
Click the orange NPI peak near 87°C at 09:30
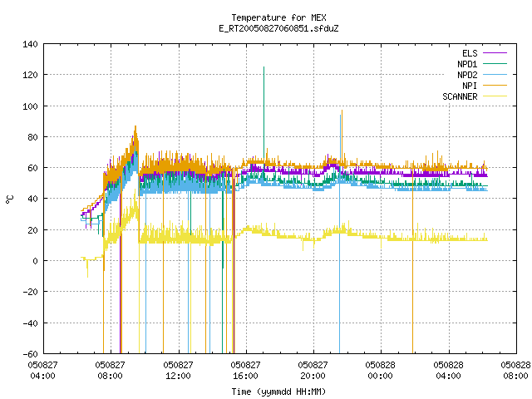(x=135, y=127)
